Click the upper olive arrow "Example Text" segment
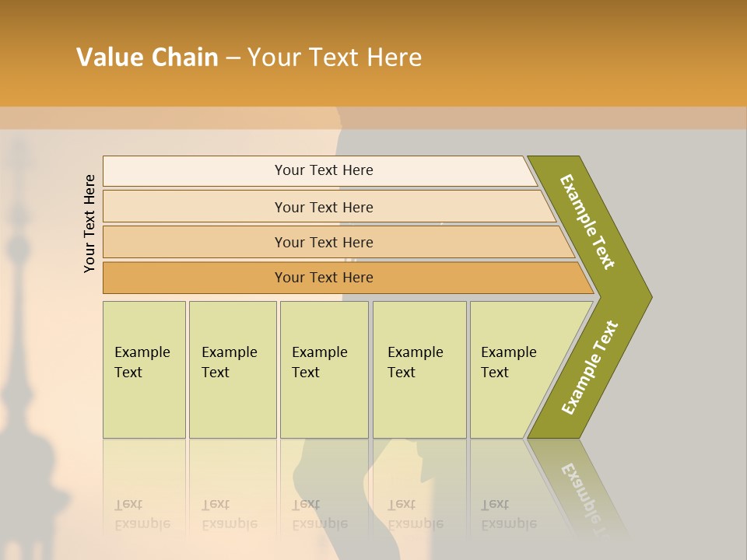Viewport: 747px width, 560px height. point(589,222)
